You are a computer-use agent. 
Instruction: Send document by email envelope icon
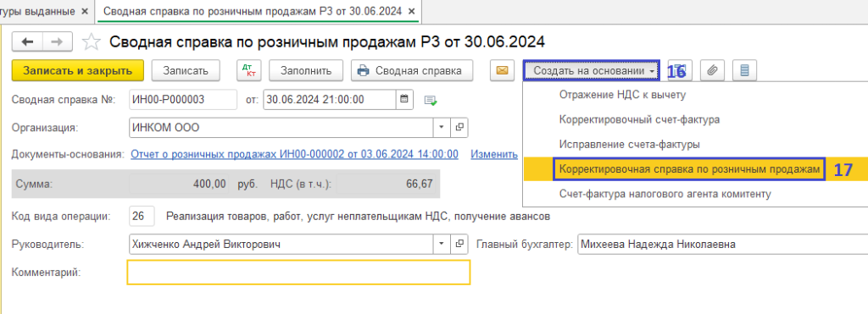point(502,70)
